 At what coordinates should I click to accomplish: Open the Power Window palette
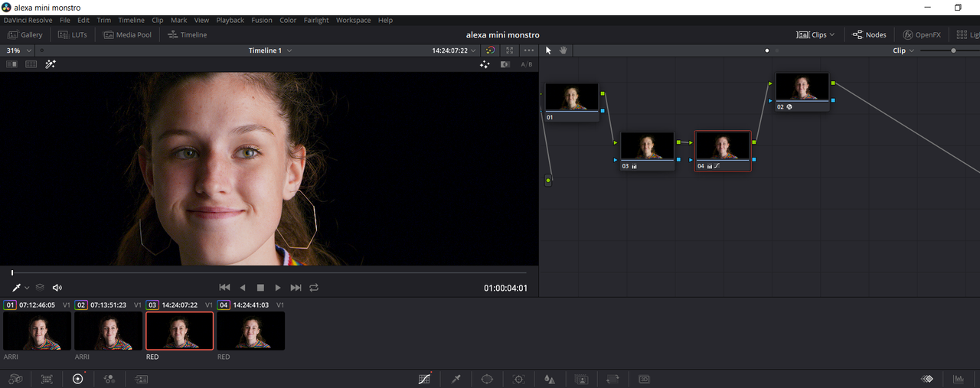(487, 379)
